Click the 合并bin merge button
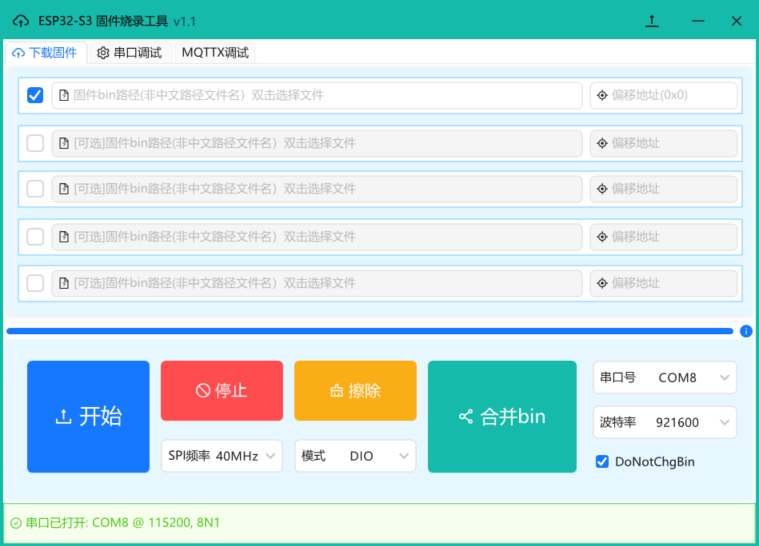This screenshot has height=546, width=759. click(502, 416)
